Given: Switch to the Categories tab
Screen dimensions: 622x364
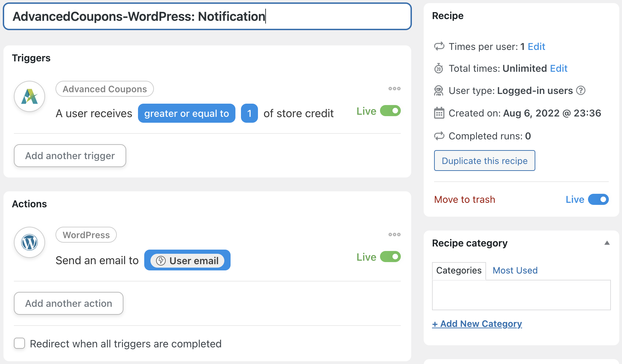Looking at the screenshot, I should click(459, 270).
